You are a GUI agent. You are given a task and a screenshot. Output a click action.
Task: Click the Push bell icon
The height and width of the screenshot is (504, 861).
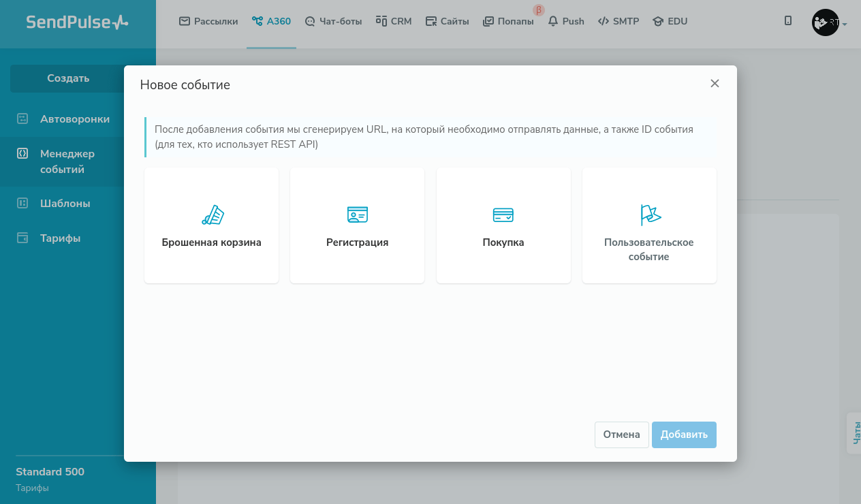[x=553, y=21]
